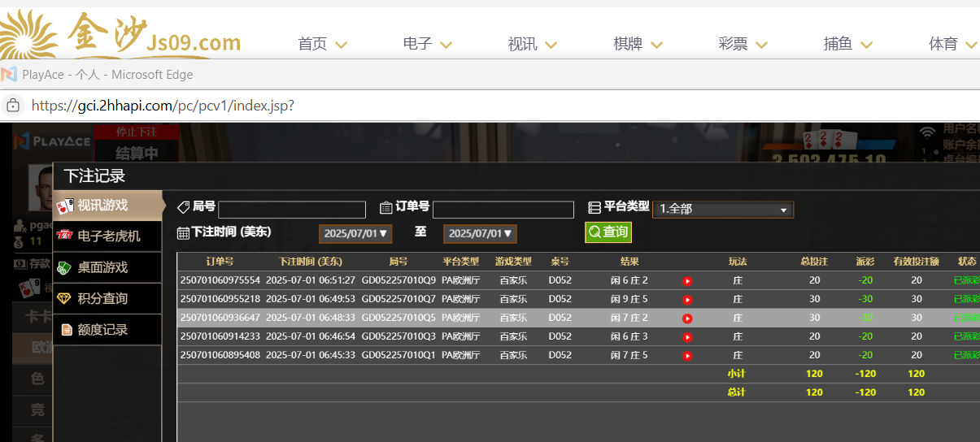This screenshot has width=980, height=442.
Task: Click the 局号 input field
Action: click(x=291, y=210)
